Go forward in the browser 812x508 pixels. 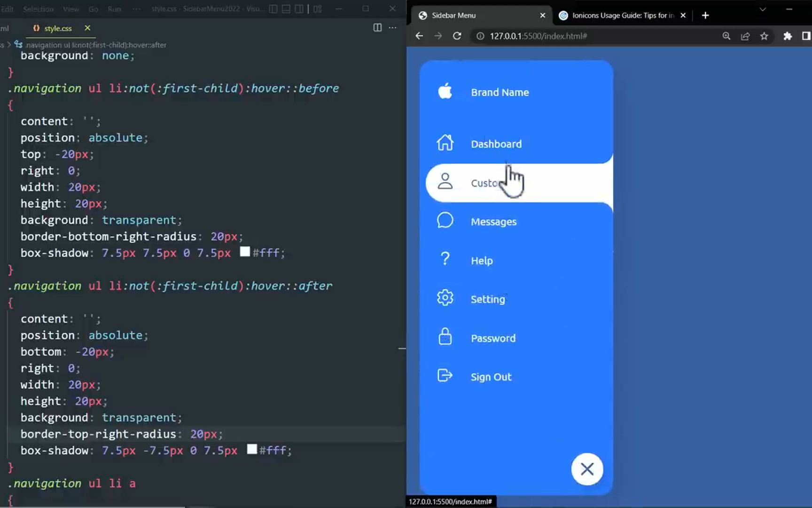click(438, 36)
